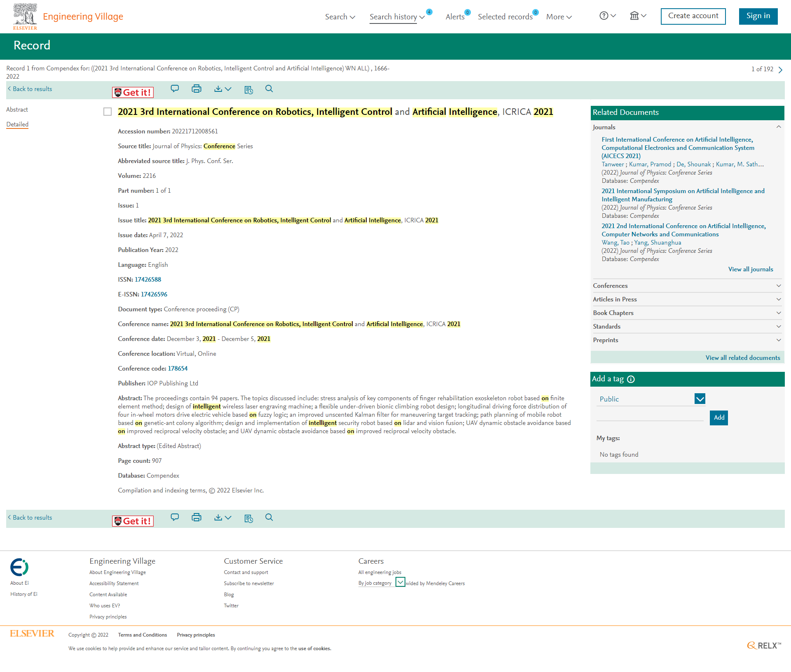Open Subscribe to newsletter footer link
The height and width of the screenshot is (672, 791).
249,583
